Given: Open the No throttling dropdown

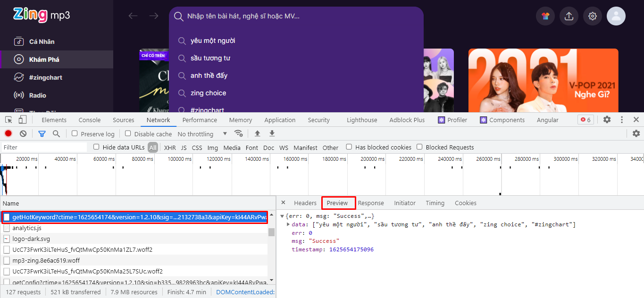Looking at the screenshot, I should click(202, 134).
